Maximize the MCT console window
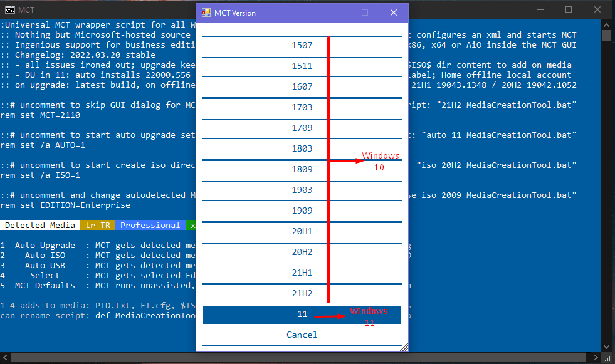The height and width of the screenshot is (364, 615). [x=569, y=9]
